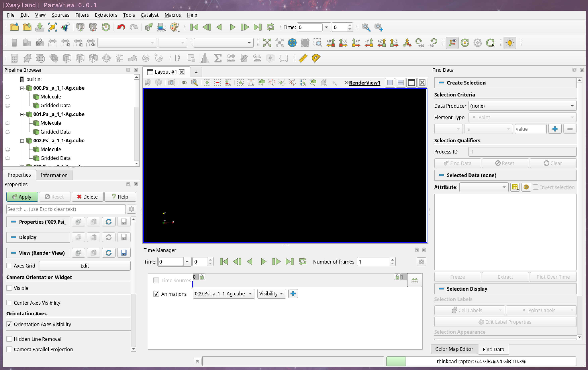Open the Visibility animation property dropdown
This screenshot has height=370, width=588.
(271, 293)
